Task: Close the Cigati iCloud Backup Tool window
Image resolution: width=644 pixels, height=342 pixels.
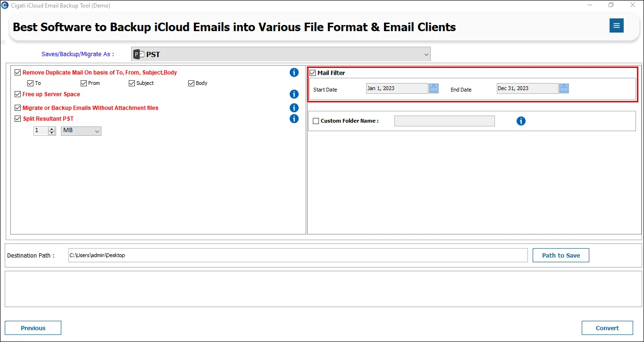Action: point(633,5)
